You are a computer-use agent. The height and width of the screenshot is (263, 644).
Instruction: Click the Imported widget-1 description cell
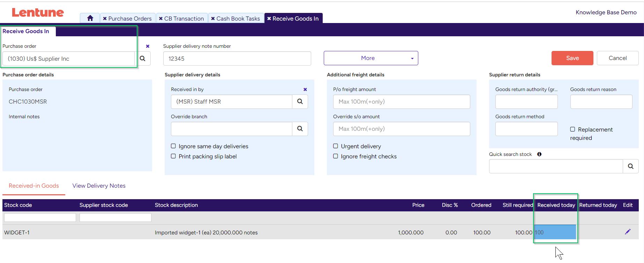[206, 233]
